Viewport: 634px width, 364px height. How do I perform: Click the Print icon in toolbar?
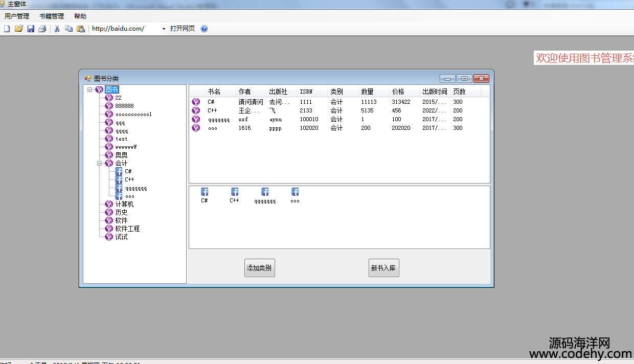click(42, 29)
